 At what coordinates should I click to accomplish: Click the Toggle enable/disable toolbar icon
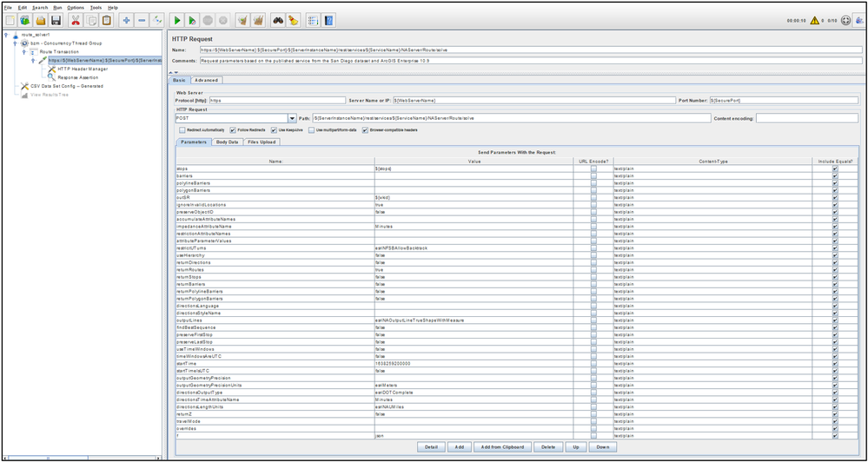point(157,21)
